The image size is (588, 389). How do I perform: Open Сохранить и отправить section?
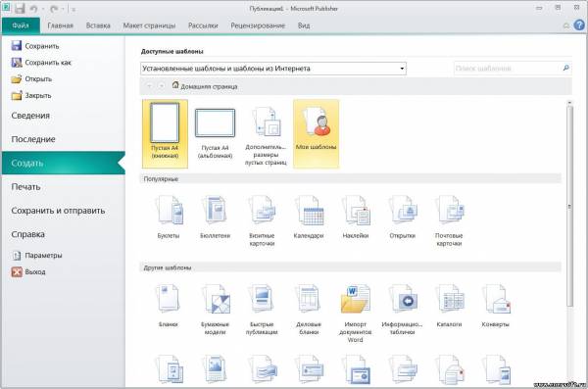click(58, 211)
